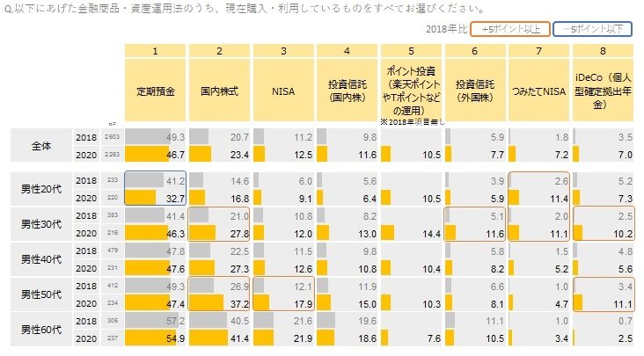The width and height of the screenshot is (644, 356).
Task: Click the 男性60代 2020 ポイント投資 value 7.6
Action: (x=434, y=338)
